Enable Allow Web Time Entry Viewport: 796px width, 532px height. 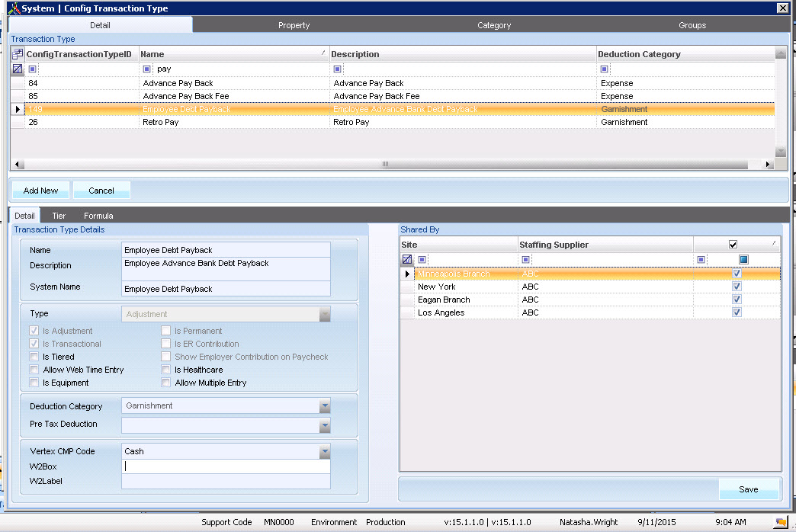[x=34, y=370]
